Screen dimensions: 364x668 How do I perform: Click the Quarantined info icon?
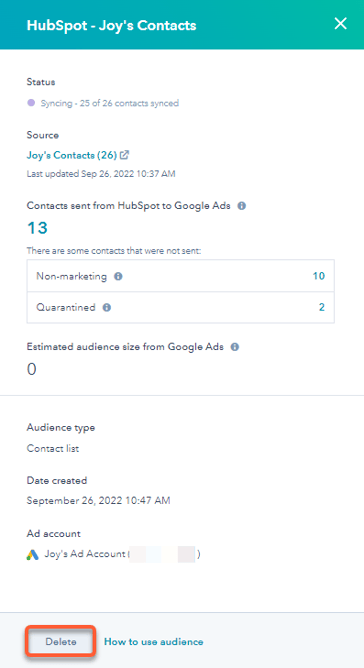click(107, 307)
